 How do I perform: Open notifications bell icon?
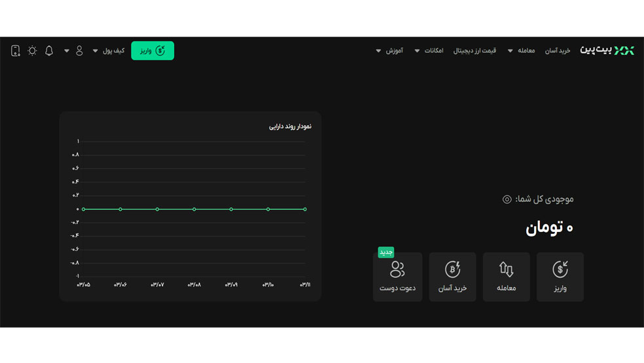click(49, 50)
